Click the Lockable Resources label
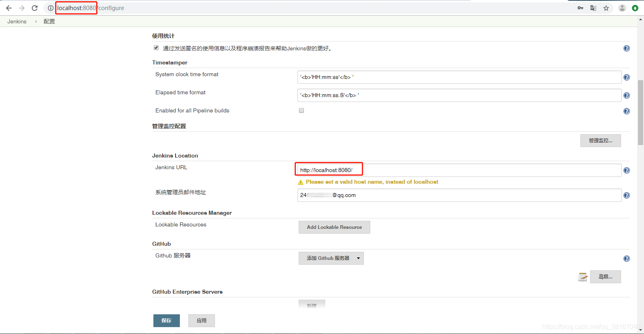 pos(181,224)
